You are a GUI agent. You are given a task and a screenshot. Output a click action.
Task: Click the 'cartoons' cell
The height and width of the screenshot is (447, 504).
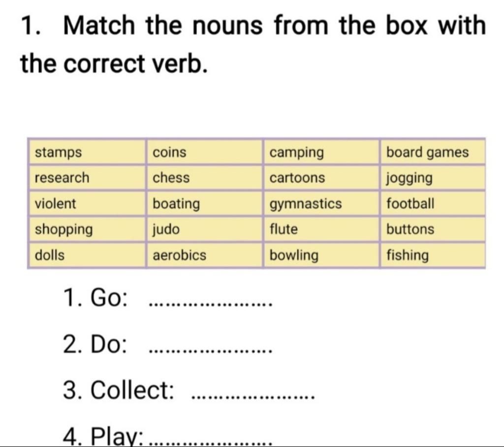321,178
